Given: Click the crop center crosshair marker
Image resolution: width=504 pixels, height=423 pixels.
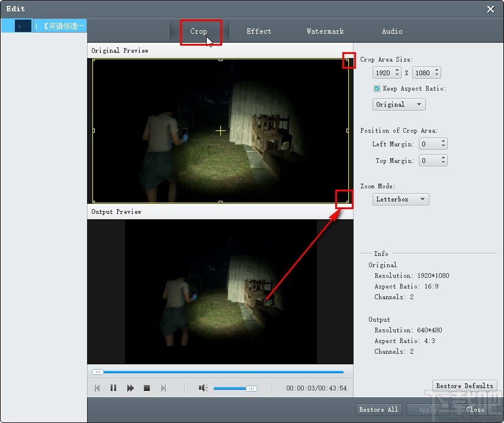Looking at the screenshot, I should (220, 130).
